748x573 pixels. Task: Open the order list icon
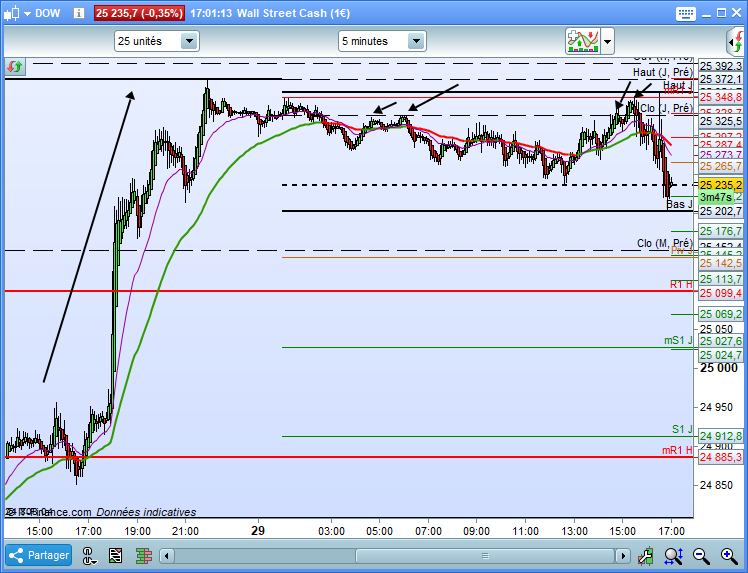115,556
